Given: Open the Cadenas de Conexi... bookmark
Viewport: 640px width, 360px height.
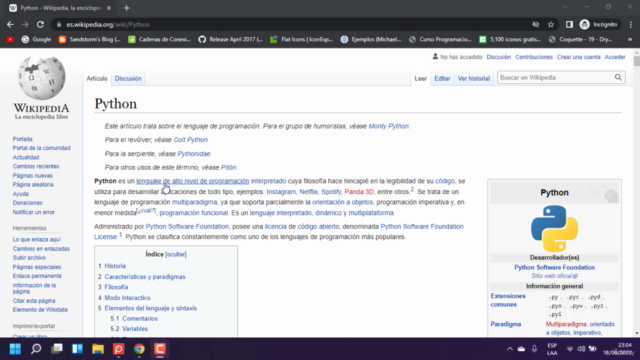Looking at the screenshot, I should pyautogui.click(x=160, y=39).
